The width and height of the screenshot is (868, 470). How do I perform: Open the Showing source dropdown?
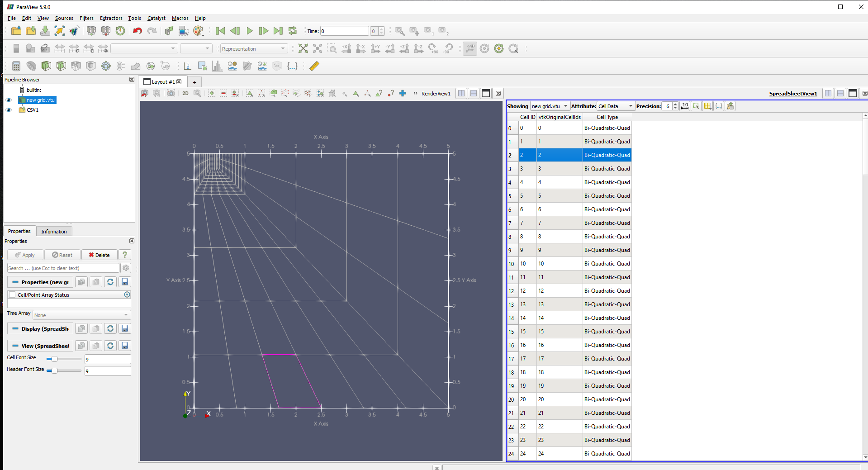pyautogui.click(x=550, y=106)
